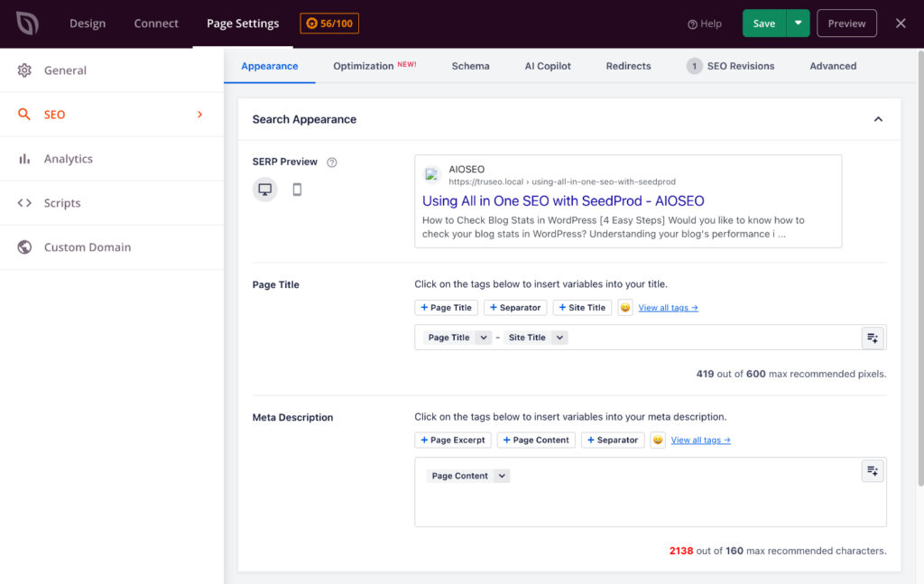
Task: Open Analytics in the sidebar
Action: [112, 159]
